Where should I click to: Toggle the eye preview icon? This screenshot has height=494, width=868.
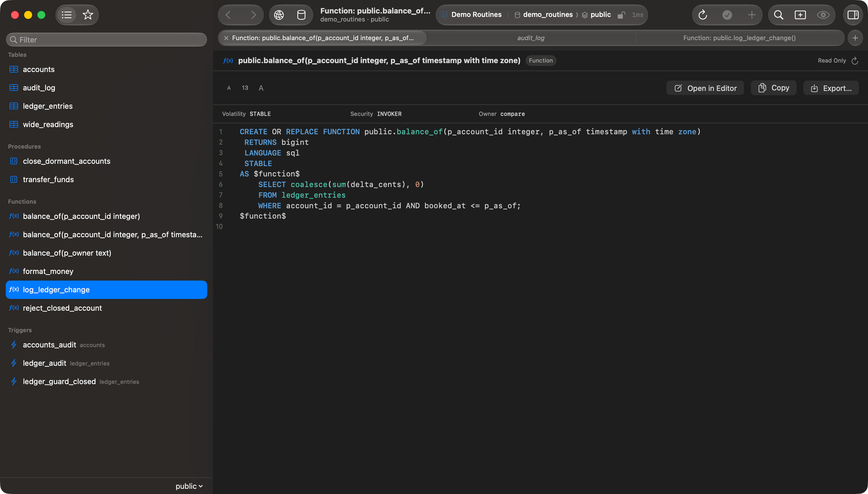pyautogui.click(x=823, y=15)
